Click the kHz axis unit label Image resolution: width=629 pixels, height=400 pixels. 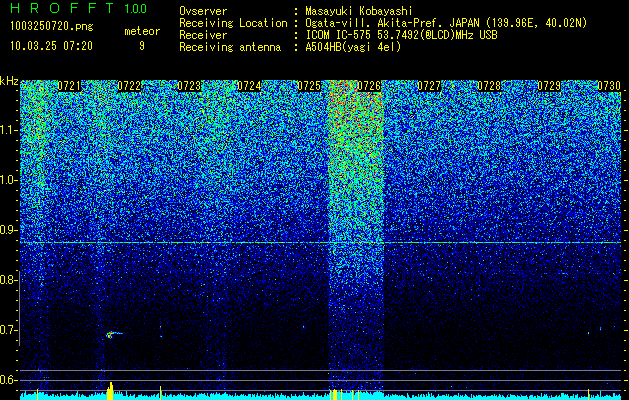click(x=9, y=81)
